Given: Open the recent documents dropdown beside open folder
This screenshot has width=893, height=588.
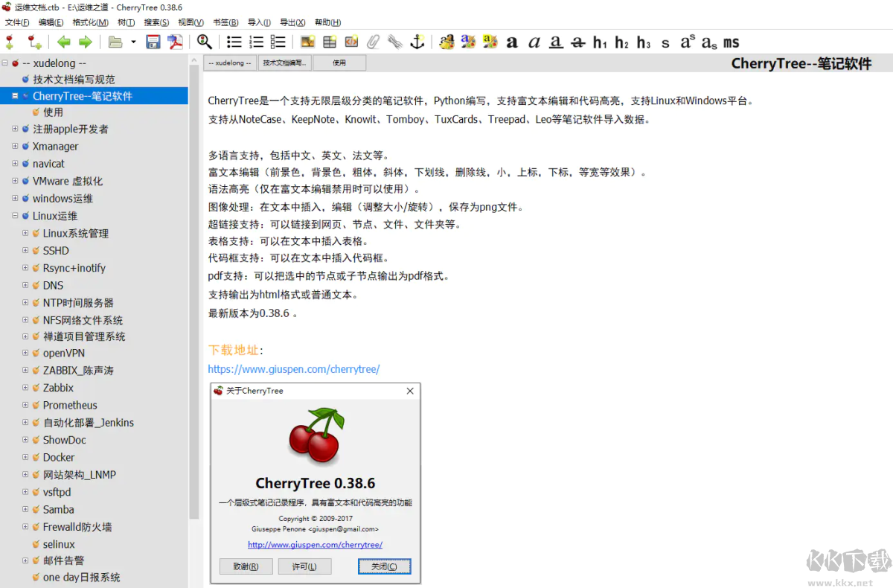Looking at the screenshot, I should click(x=132, y=42).
